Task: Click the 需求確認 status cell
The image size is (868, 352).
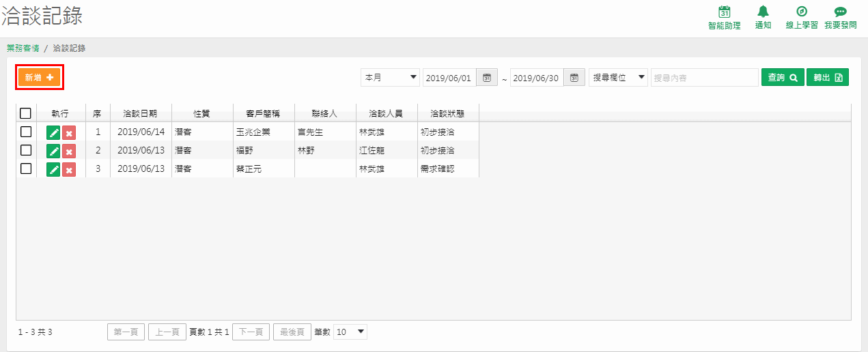Action: [x=448, y=169]
